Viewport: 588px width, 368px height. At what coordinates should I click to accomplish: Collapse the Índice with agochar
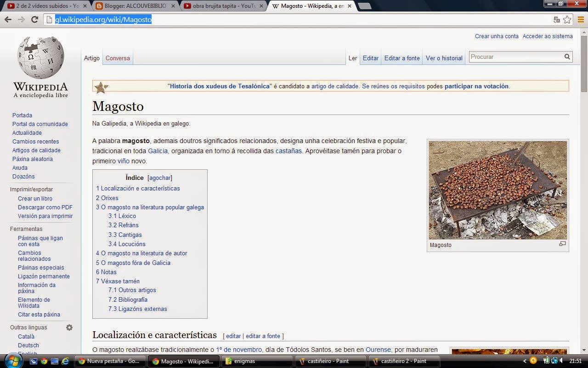(x=160, y=178)
